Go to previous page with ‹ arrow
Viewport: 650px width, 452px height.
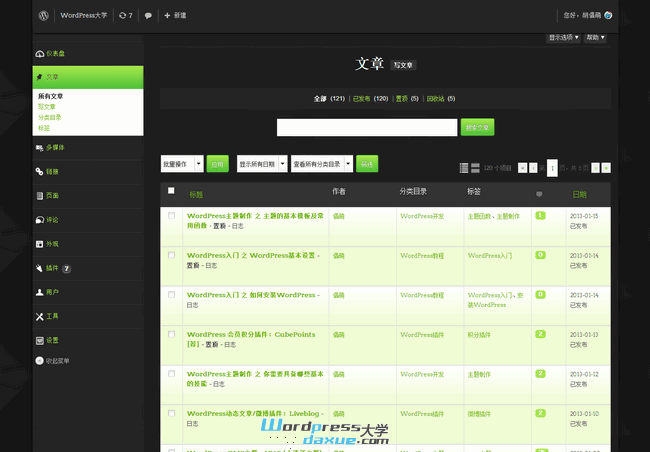[533, 168]
